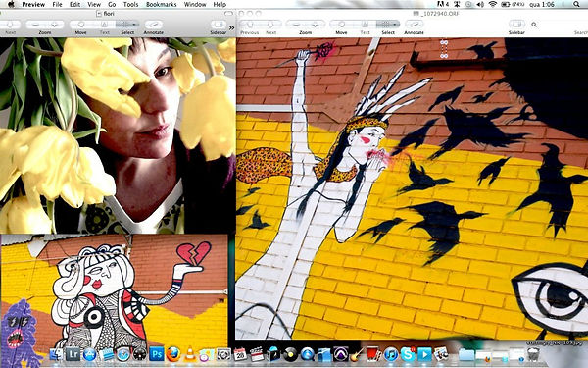Open the iCal calendar icon in Dock
This screenshot has height=368, width=588.
(x=240, y=354)
